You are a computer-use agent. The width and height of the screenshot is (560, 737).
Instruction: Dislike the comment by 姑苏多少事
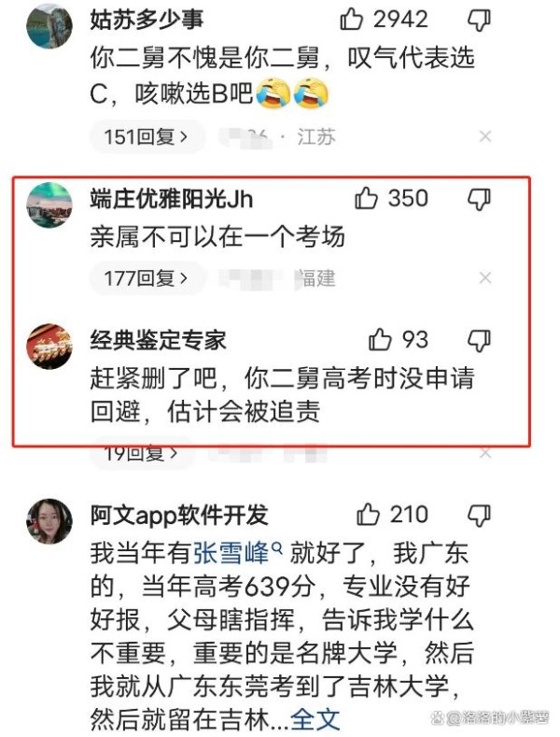click(x=479, y=21)
